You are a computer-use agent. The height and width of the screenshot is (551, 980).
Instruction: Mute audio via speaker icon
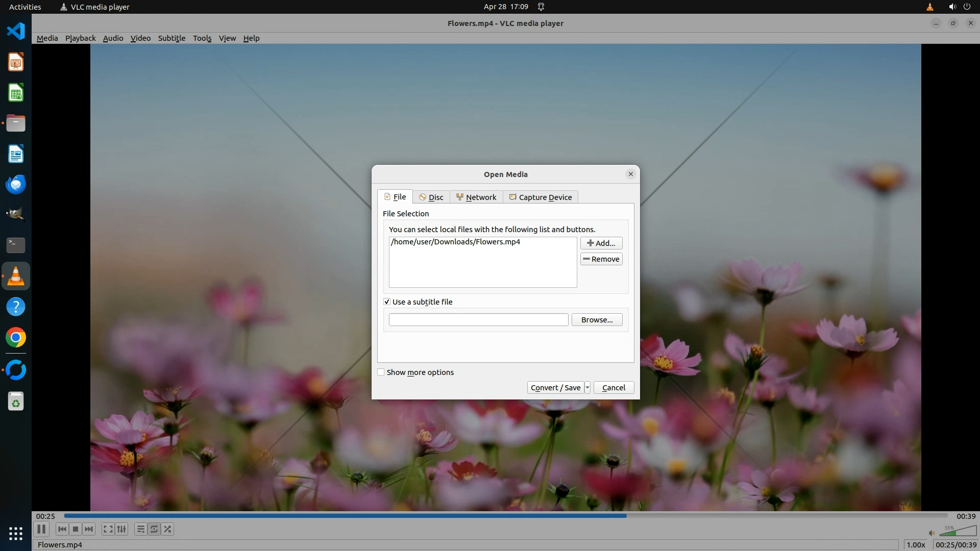tap(932, 533)
